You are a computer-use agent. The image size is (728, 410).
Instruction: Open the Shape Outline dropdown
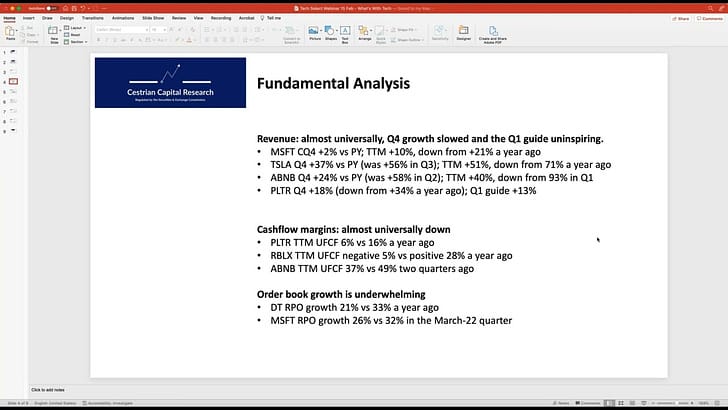point(407,40)
